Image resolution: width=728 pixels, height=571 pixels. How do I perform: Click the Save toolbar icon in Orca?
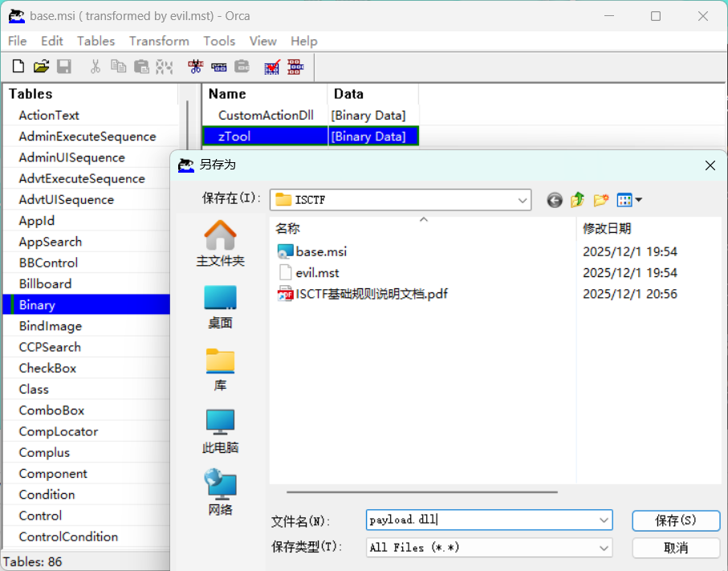64,67
